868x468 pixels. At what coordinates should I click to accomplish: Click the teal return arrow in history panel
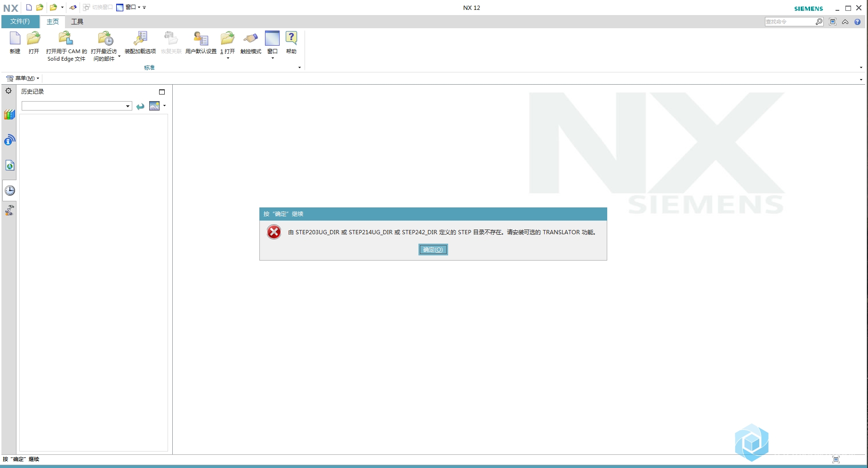tap(140, 106)
